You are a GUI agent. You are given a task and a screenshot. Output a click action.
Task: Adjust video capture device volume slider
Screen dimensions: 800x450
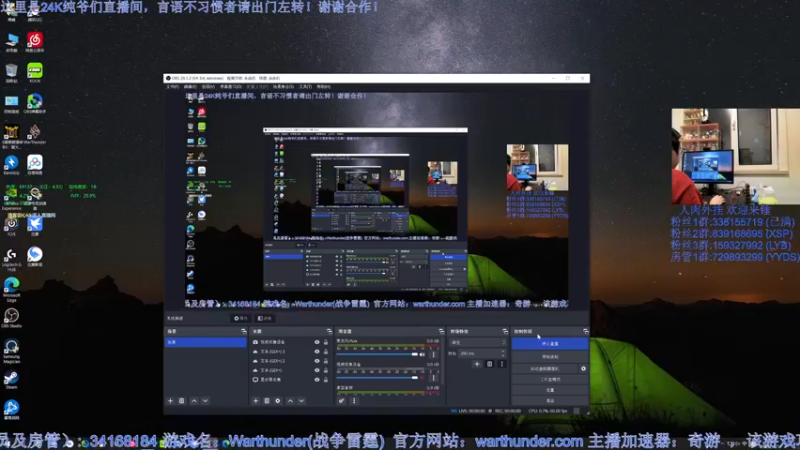pyautogui.click(x=377, y=378)
